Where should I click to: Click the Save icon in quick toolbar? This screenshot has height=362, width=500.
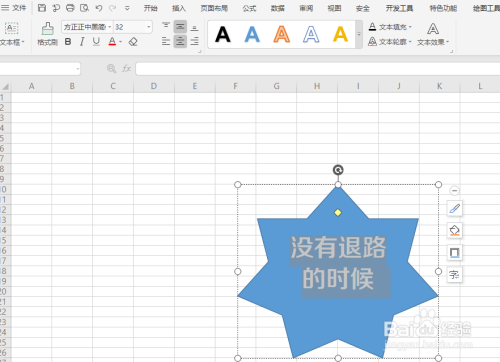pos(42,8)
